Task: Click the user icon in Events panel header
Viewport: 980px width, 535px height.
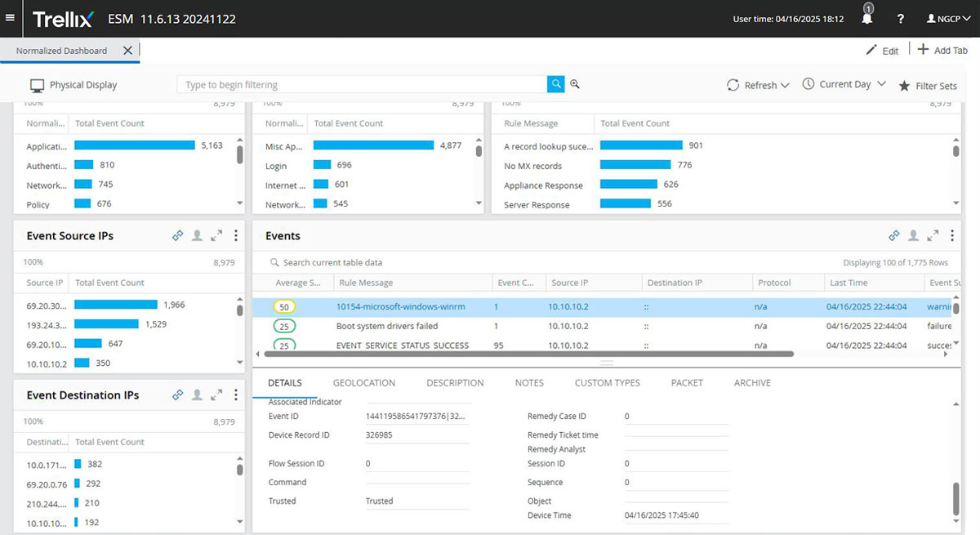Action: [913, 235]
